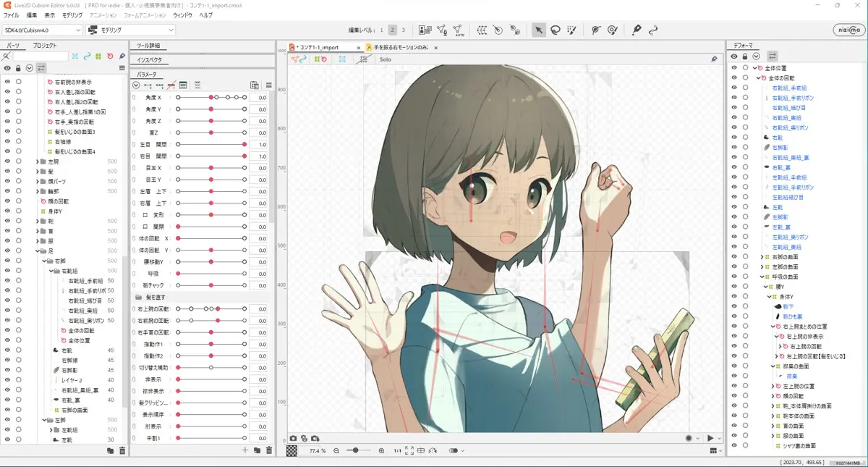Open the ウィンドウ menu
The height and width of the screenshot is (467, 868).
tap(183, 15)
